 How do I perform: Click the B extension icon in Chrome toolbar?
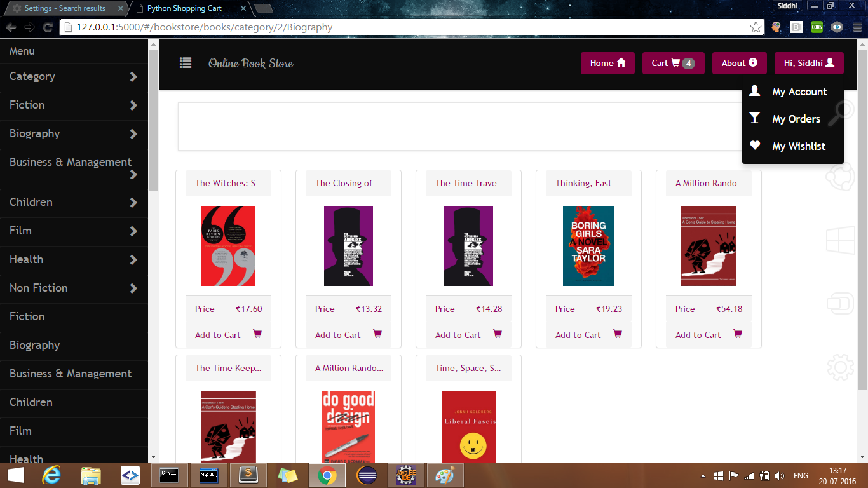pos(796,27)
